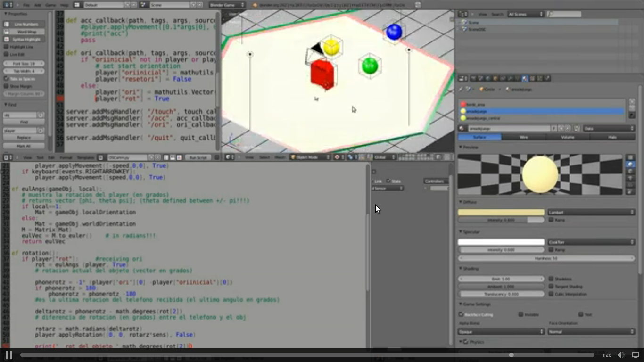
Task: Click the Material properties tab icon
Action: (x=525, y=79)
